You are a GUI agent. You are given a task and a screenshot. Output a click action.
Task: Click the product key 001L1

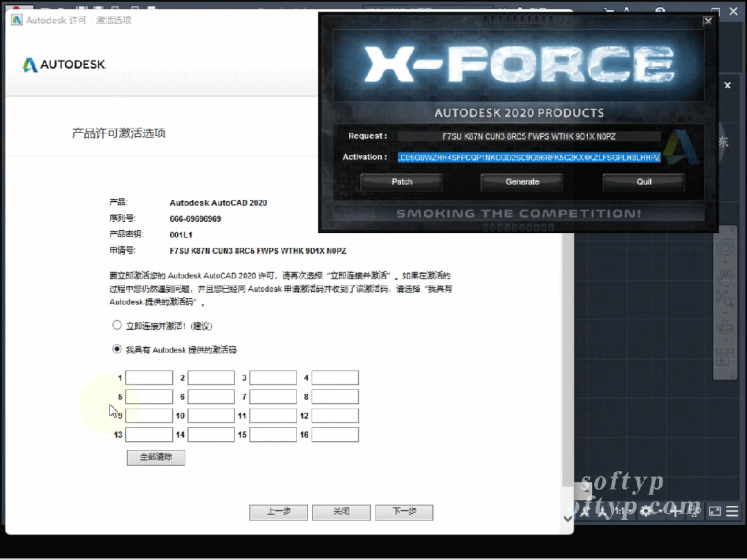181,235
